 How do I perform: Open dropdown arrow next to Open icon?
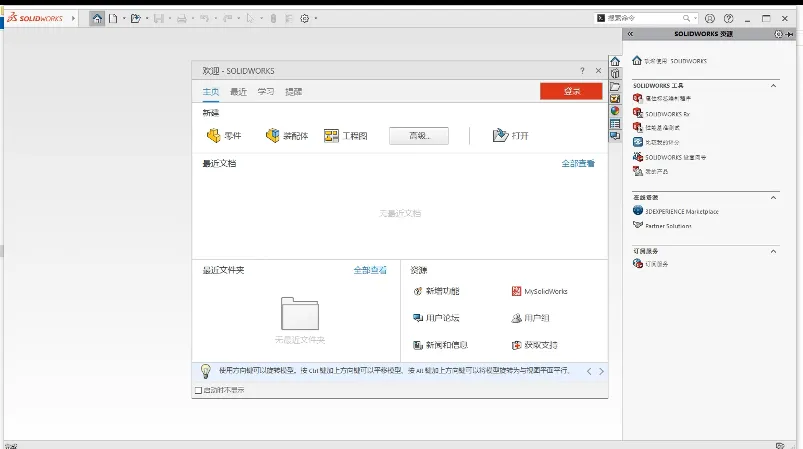[147, 18]
